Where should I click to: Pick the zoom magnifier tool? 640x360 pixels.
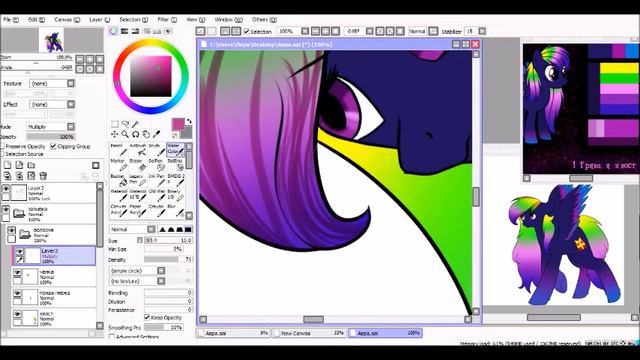point(125,134)
